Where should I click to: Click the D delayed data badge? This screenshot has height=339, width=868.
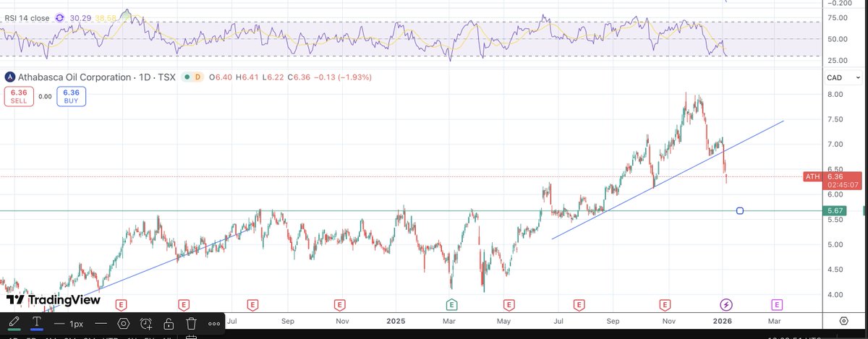(197, 77)
